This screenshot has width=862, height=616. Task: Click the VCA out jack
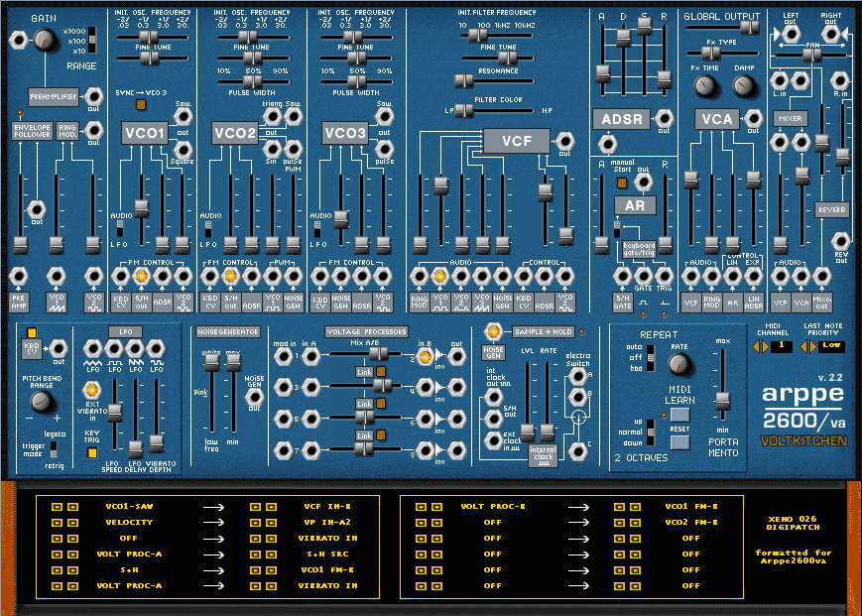[x=753, y=118]
